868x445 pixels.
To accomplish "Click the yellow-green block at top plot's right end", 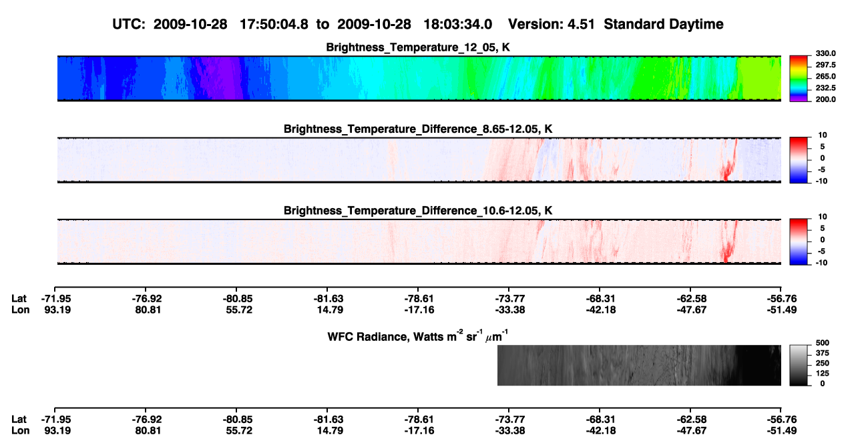I will point(758,78).
